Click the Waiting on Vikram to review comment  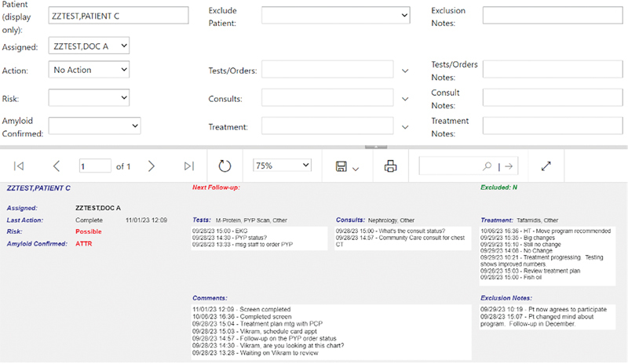click(256, 353)
